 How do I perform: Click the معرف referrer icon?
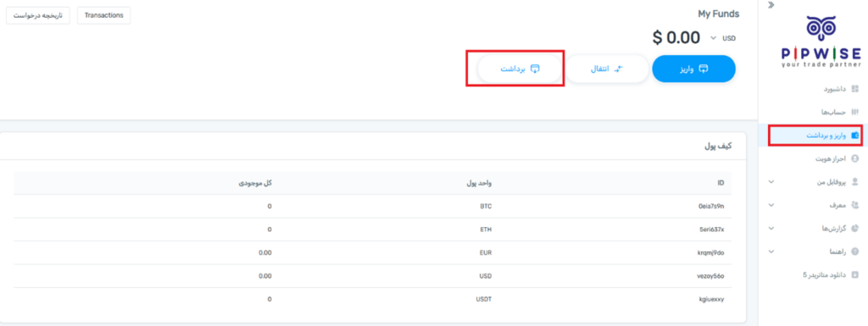point(855,205)
